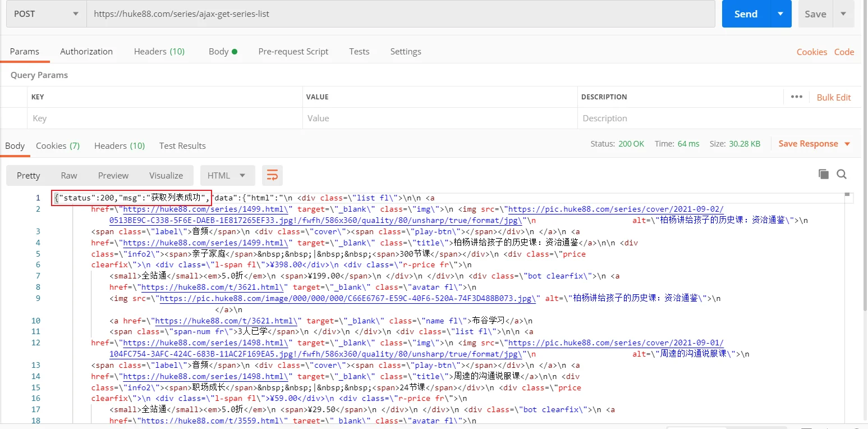This screenshot has height=429, width=868.
Task: Focus the request URL field
Action: click(x=401, y=14)
